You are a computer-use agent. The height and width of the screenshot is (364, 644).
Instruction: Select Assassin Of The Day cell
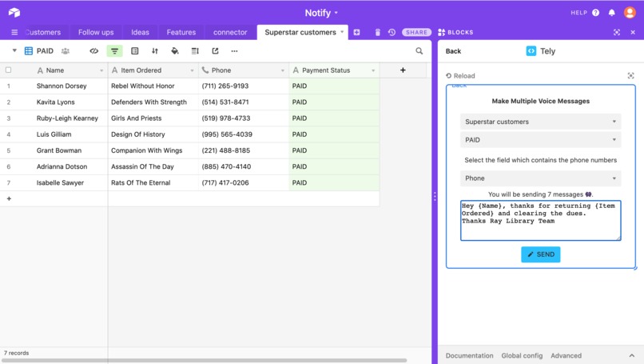tap(153, 166)
